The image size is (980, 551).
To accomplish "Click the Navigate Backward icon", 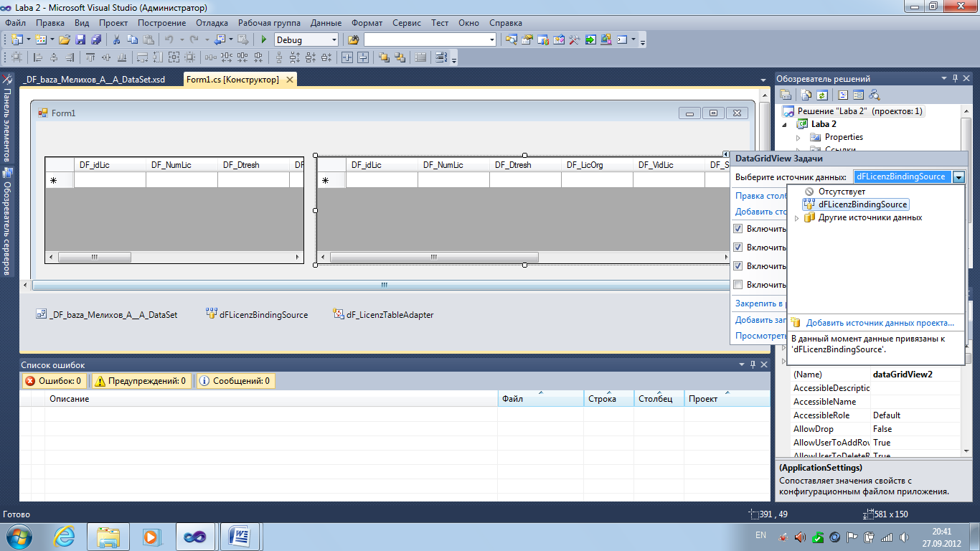I will pyautogui.click(x=220, y=40).
